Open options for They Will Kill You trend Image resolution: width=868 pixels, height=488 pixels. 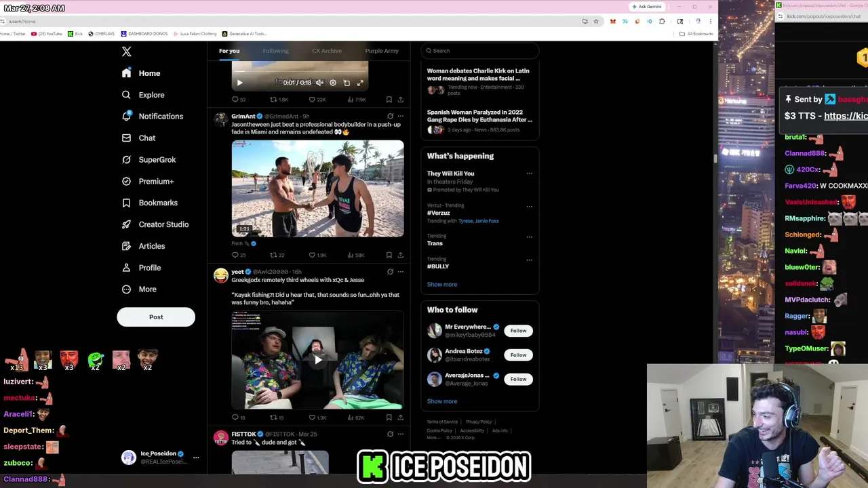pos(530,174)
